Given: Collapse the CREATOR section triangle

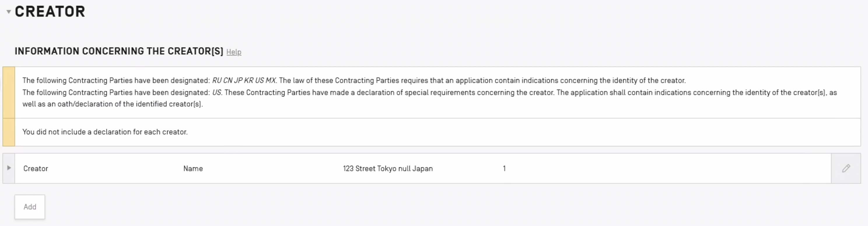Looking at the screenshot, I should (9, 12).
